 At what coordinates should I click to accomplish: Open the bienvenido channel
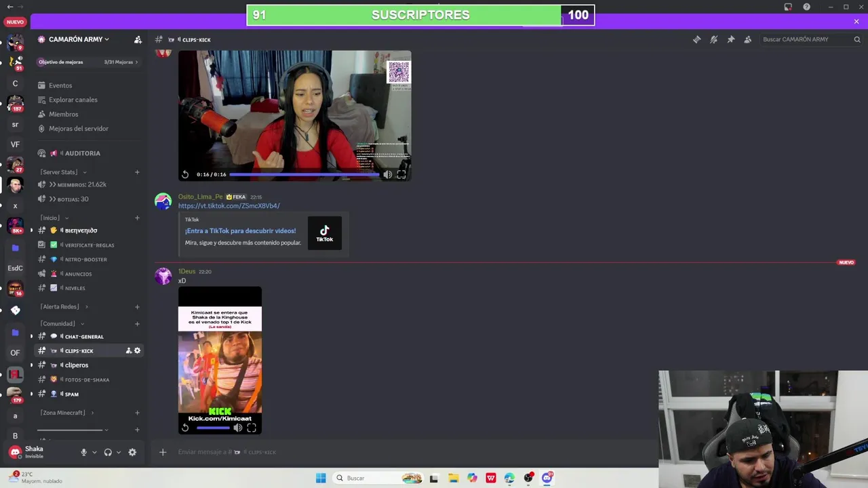tap(81, 230)
